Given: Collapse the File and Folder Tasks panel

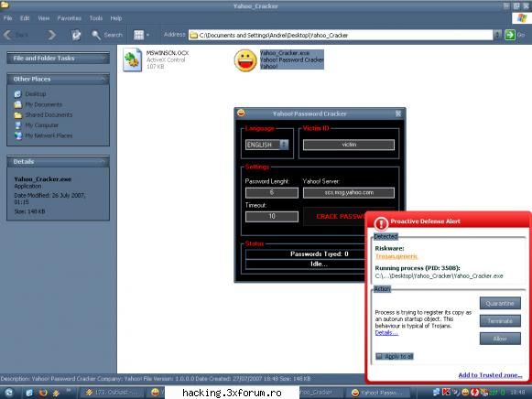Looking at the screenshot, I should pyautogui.click(x=103, y=58).
